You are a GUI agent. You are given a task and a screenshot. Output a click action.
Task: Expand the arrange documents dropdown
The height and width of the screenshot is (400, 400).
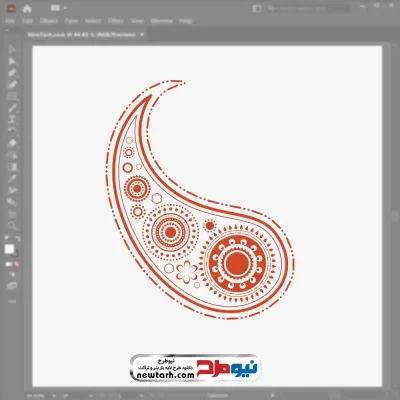[x=59, y=8]
